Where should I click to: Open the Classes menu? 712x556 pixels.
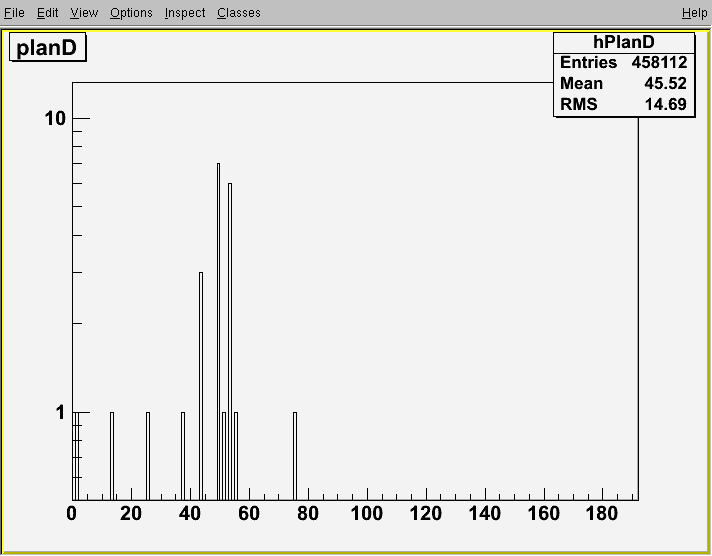tap(239, 13)
